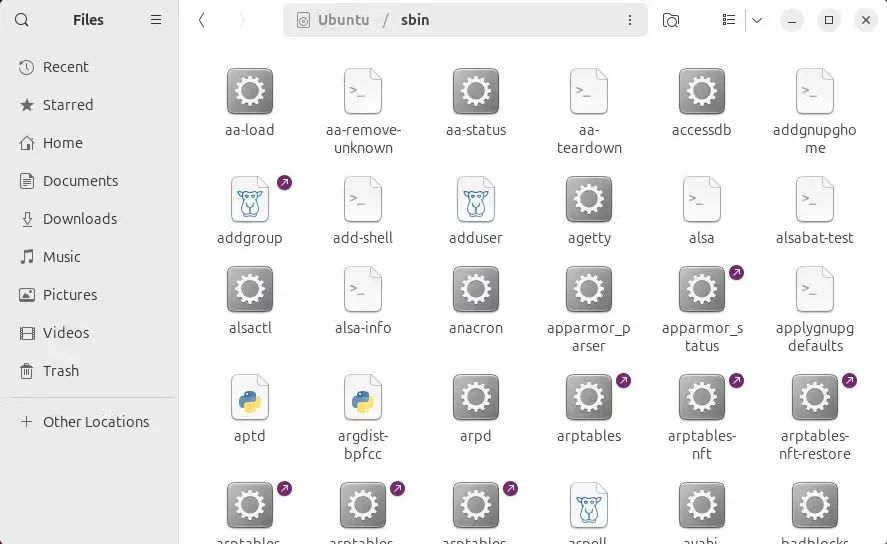
Task: Click the search everywhere camera-like icon
Action: coord(670,20)
